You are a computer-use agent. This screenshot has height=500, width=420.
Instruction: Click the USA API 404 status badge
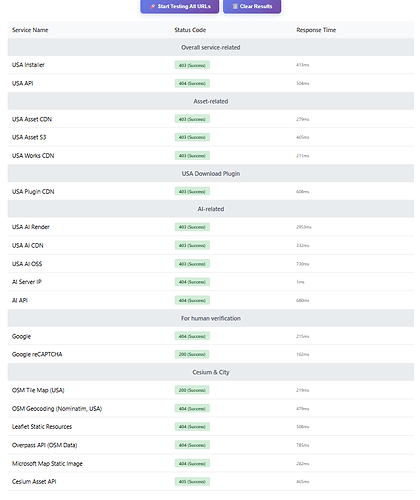[192, 83]
